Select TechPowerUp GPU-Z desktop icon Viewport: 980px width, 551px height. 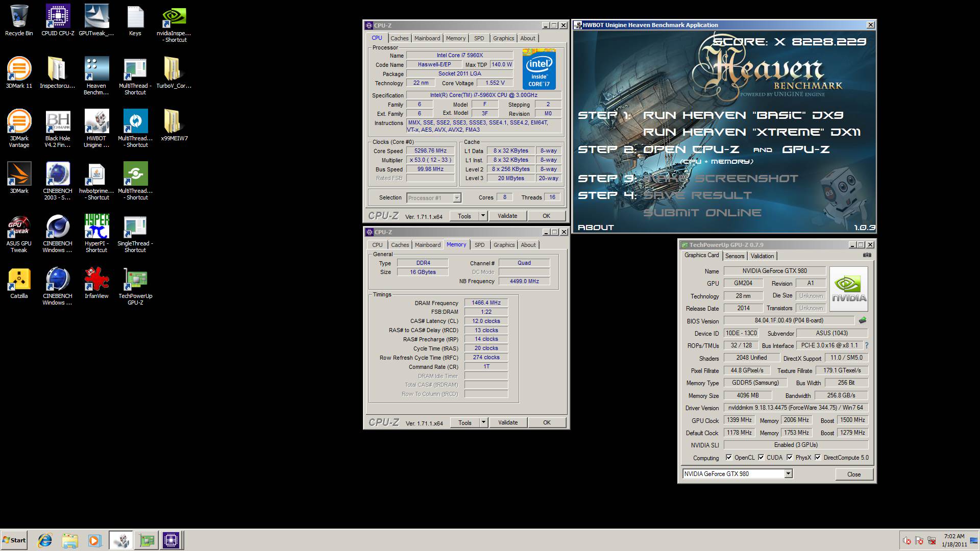pyautogui.click(x=135, y=286)
